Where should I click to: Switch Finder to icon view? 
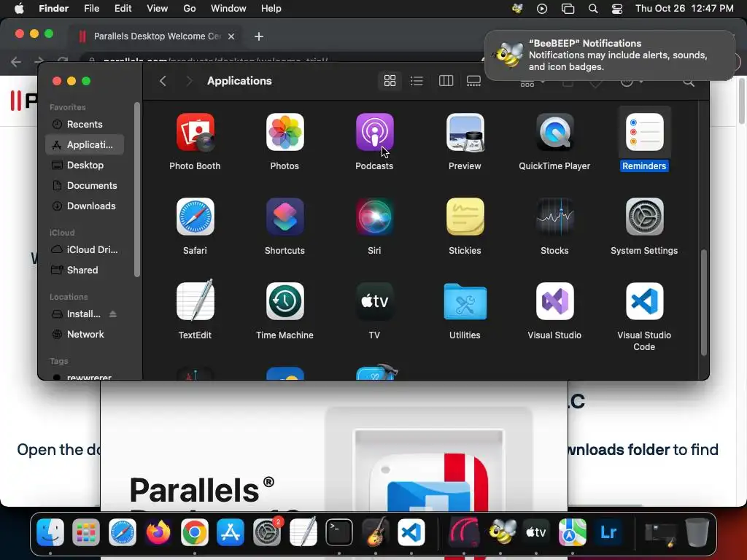(390, 81)
